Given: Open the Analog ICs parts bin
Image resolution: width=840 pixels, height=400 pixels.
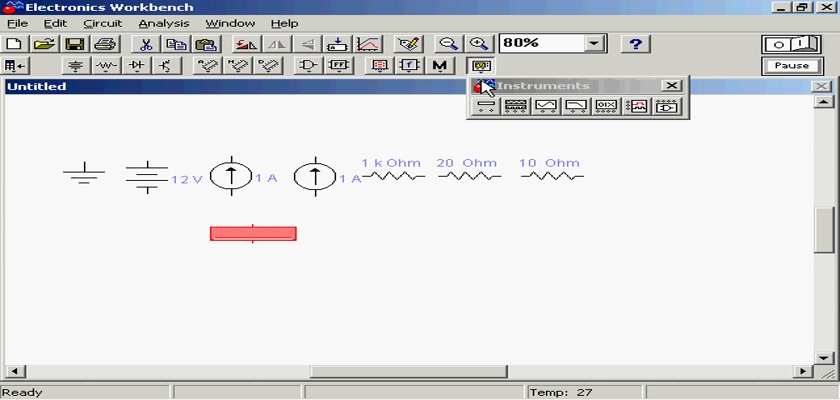Looking at the screenshot, I should [x=207, y=66].
